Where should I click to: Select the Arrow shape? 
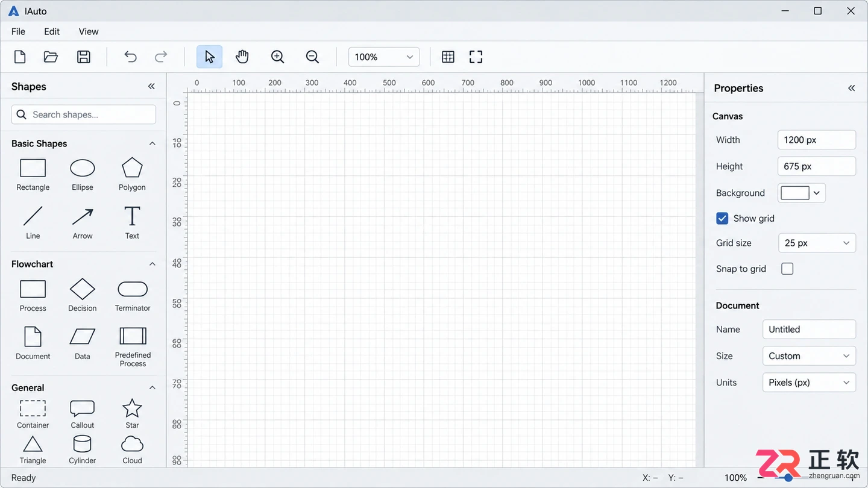(83, 223)
